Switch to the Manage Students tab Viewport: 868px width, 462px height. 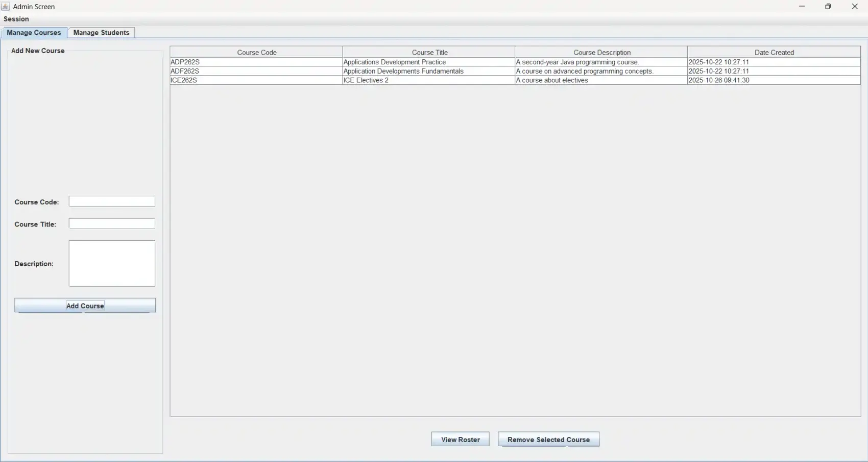point(101,32)
